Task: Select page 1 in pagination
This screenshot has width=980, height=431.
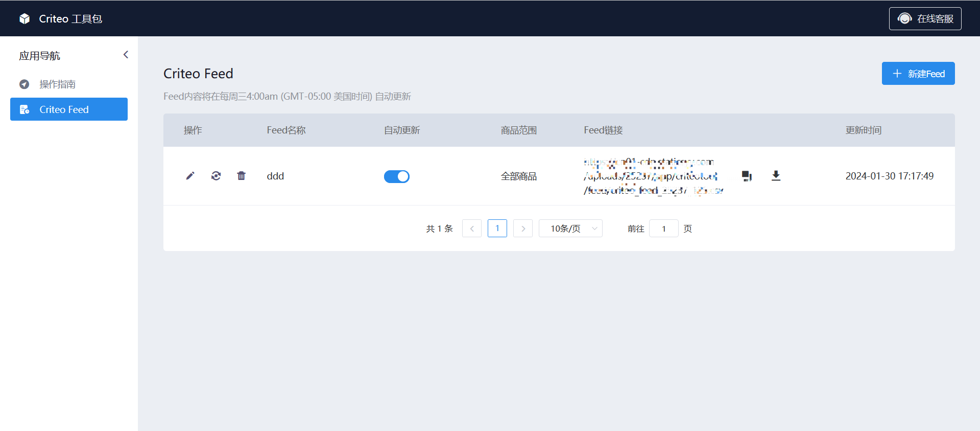Action: [497, 229]
